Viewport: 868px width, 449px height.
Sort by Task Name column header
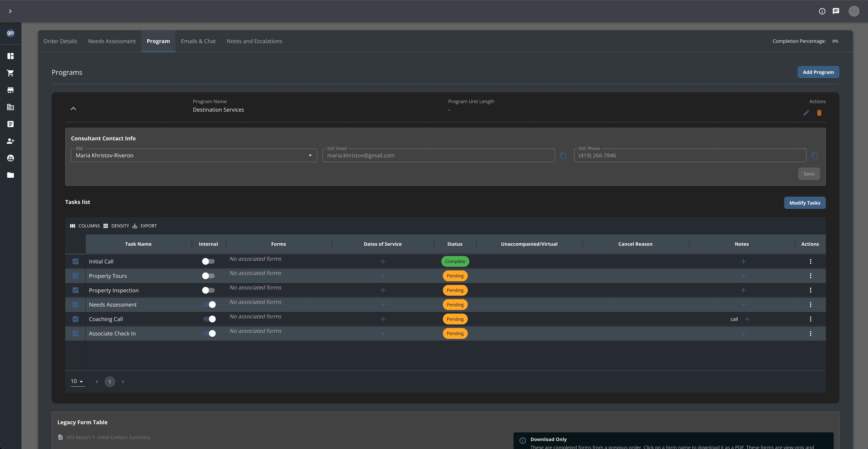(138, 244)
